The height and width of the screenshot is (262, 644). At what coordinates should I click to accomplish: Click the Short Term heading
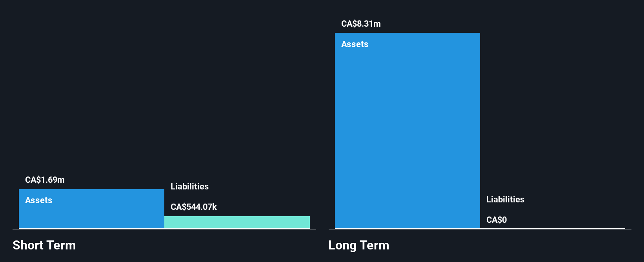[44, 246]
